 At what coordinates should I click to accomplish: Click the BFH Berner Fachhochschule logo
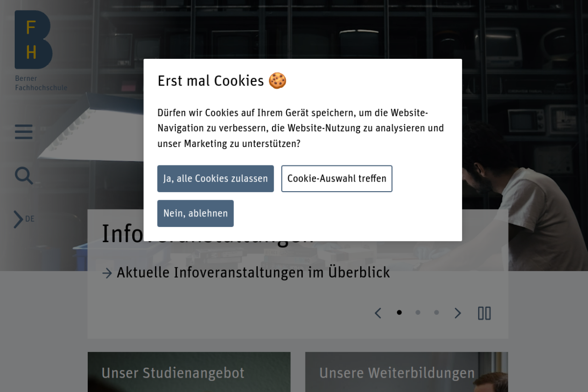pos(41,51)
